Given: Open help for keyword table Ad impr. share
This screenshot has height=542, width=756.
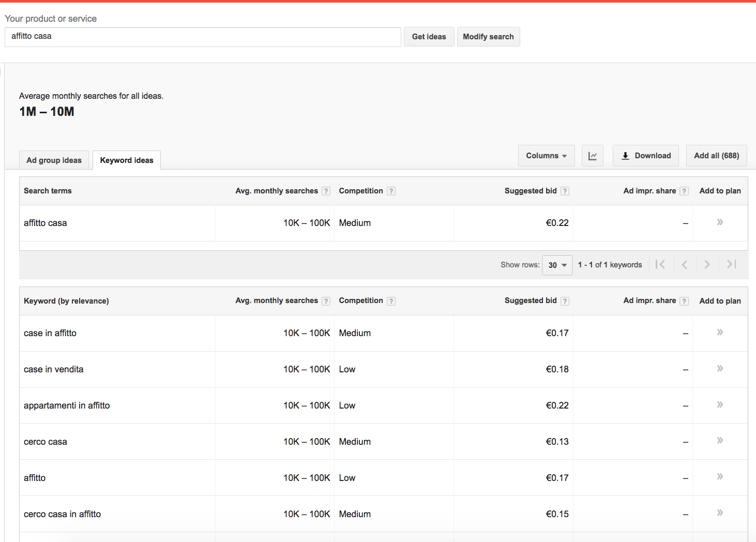Looking at the screenshot, I should tap(684, 301).
